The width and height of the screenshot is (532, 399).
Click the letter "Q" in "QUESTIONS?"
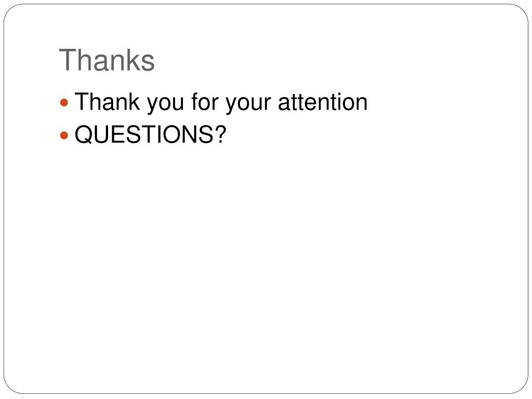84,135
